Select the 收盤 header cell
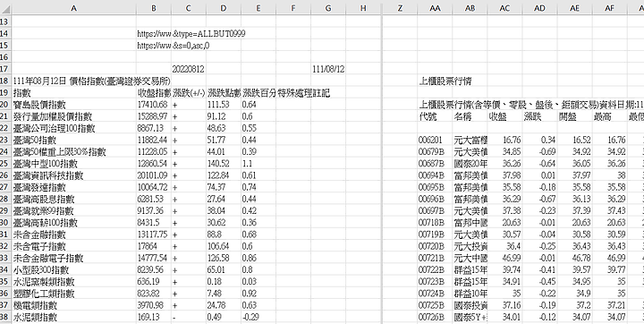 point(504,116)
